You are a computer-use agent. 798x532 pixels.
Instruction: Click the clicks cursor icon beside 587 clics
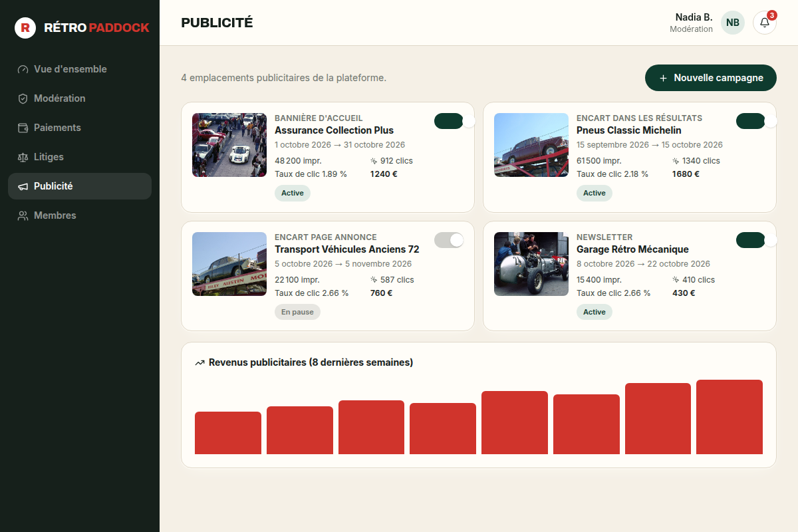374,280
